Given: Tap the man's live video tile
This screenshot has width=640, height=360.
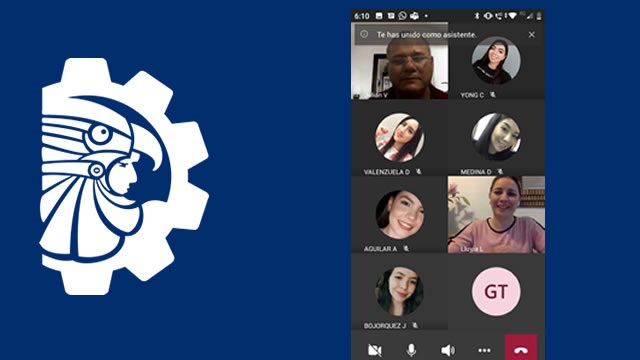Looking at the screenshot, I should pos(400,61).
